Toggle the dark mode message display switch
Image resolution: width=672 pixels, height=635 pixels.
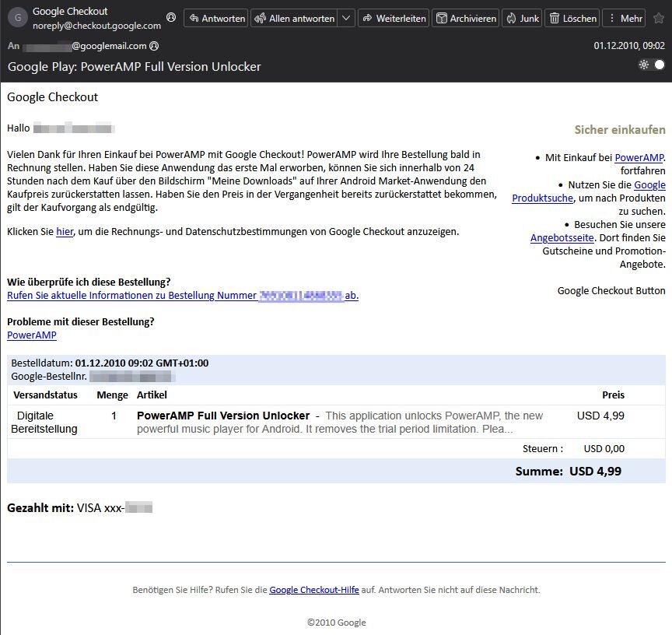click(x=652, y=65)
